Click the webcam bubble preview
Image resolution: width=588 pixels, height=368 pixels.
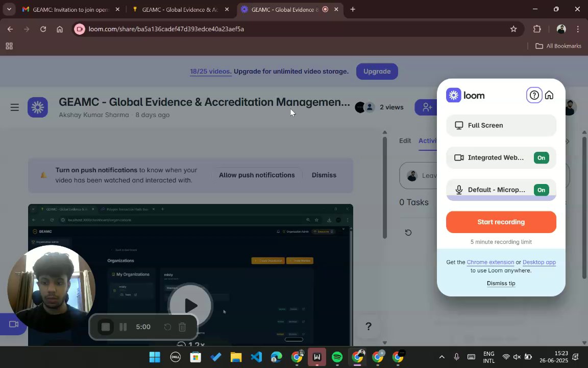pyautogui.click(x=52, y=289)
